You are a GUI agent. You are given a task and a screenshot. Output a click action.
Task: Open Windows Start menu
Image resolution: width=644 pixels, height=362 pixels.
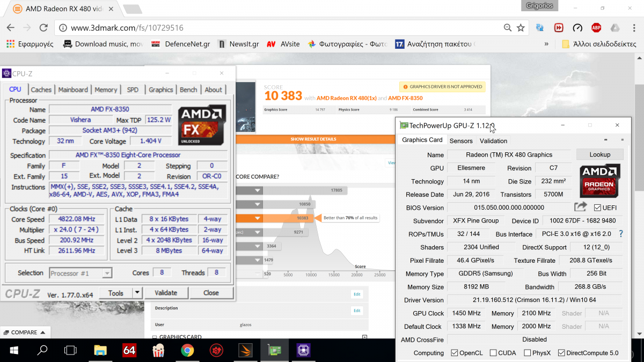click(13, 351)
